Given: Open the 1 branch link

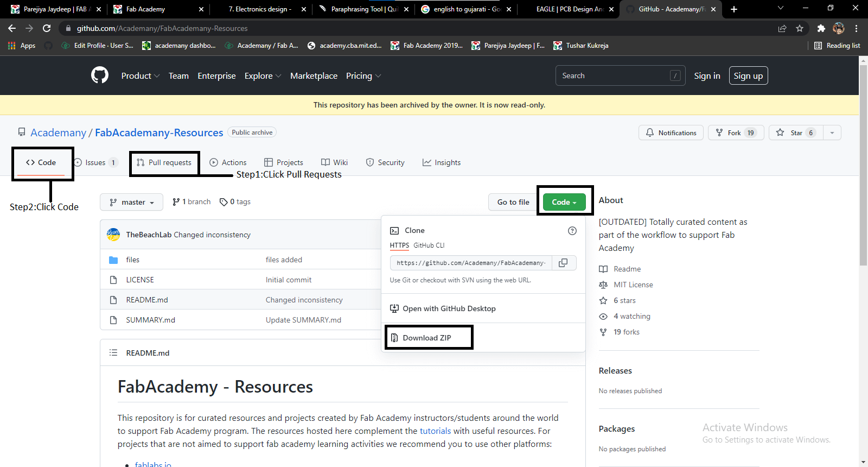Looking at the screenshot, I should [192, 201].
